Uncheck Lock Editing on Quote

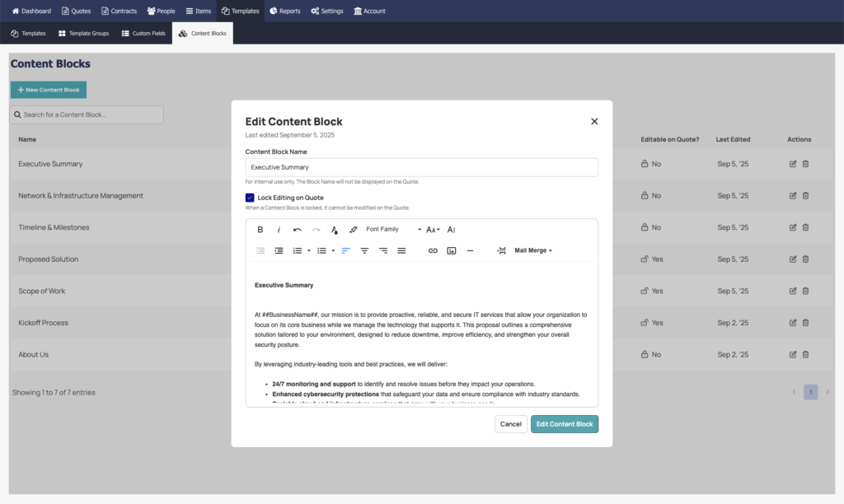(250, 198)
